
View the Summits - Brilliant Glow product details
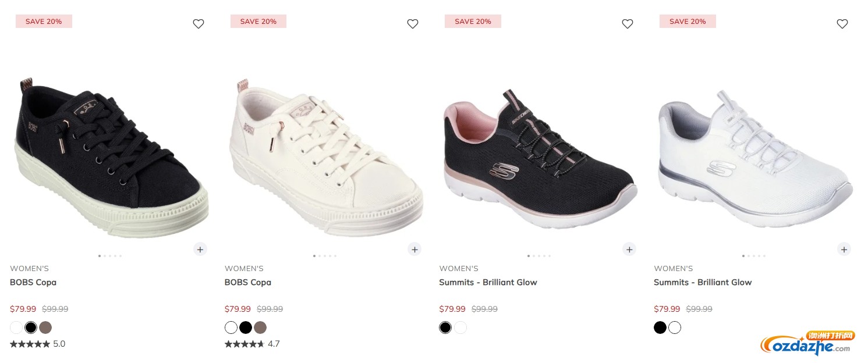[488, 282]
